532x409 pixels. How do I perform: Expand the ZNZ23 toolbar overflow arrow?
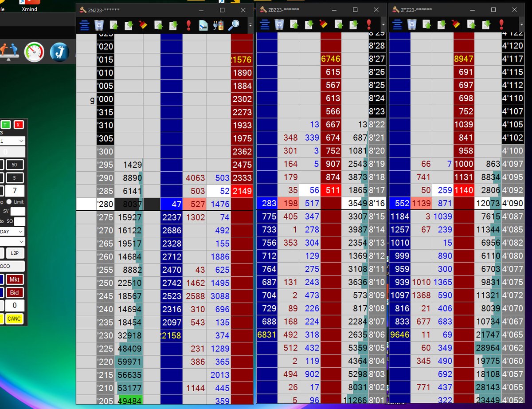point(250,25)
